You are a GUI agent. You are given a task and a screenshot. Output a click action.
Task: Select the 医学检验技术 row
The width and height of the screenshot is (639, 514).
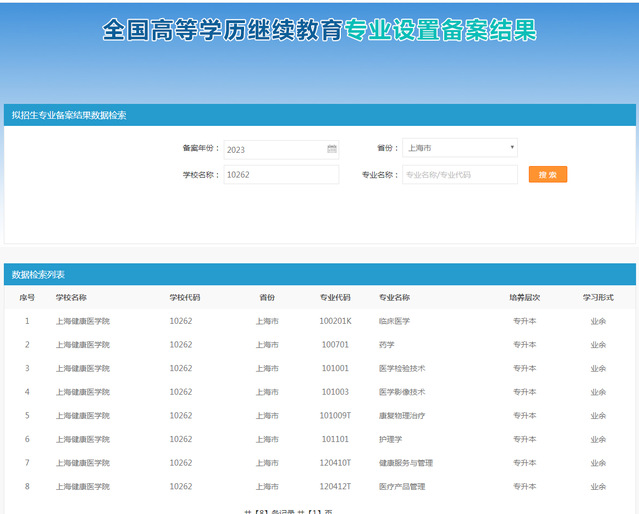402,368
